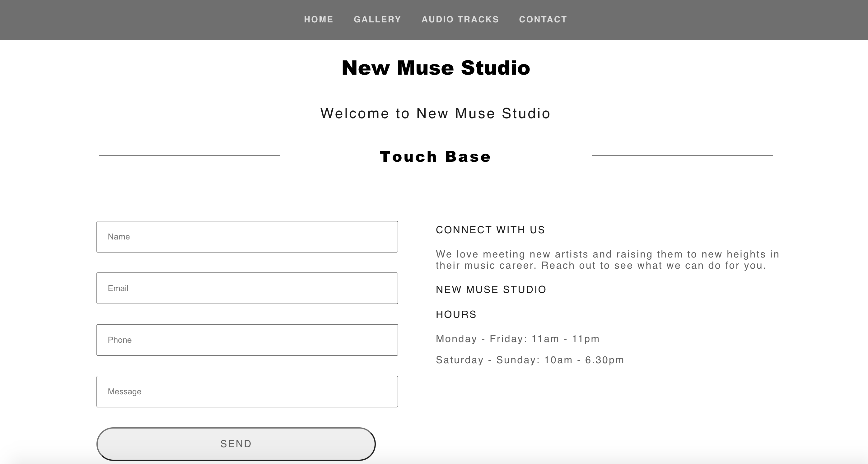Viewport: 868px width, 464px height.
Task: Click the paragraph about meeting new artists
Action: coord(608,260)
